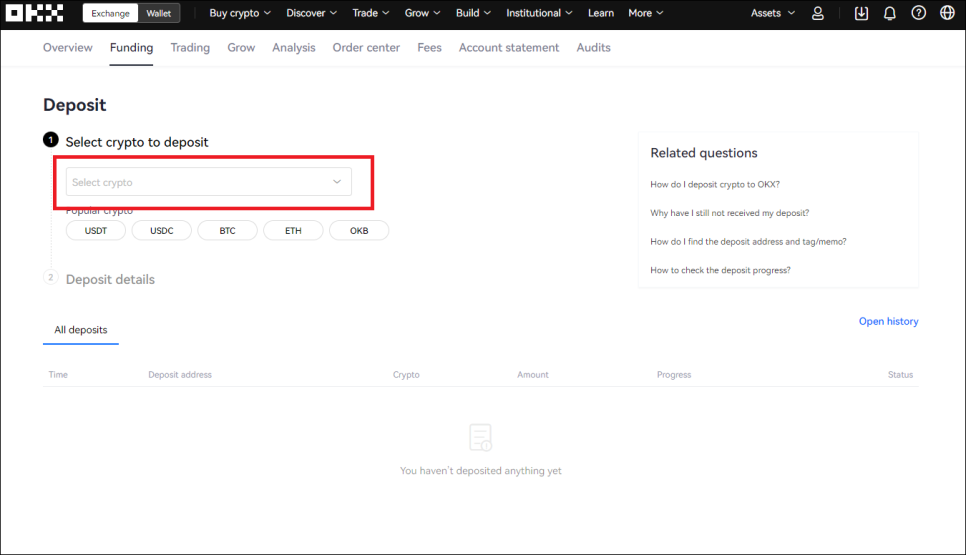Open the Account statement tab
This screenshot has height=555, width=966.
(509, 47)
